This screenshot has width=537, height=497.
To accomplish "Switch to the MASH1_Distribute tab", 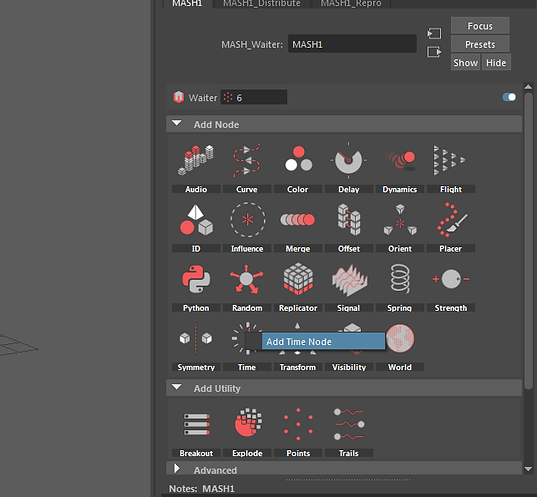I will click(x=262, y=4).
